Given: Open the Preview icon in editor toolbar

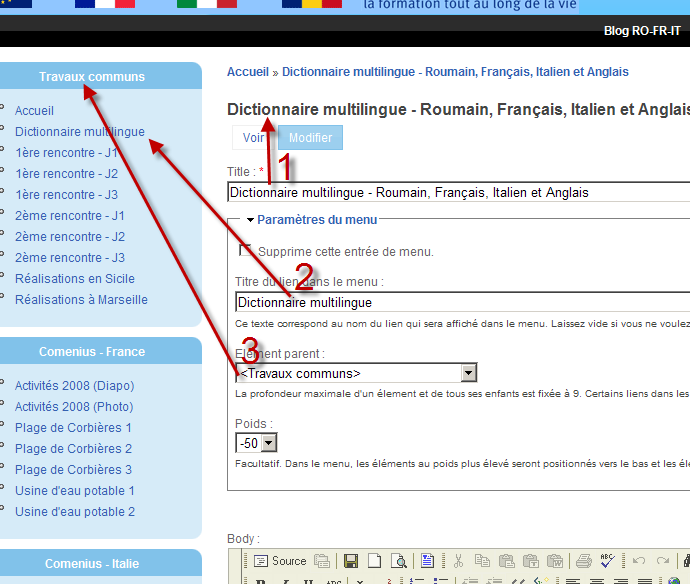Looking at the screenshot, I should click(x=398, y=561).
